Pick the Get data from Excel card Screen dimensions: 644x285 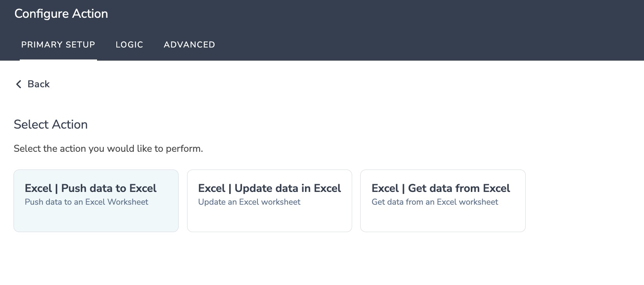[443, 201]
